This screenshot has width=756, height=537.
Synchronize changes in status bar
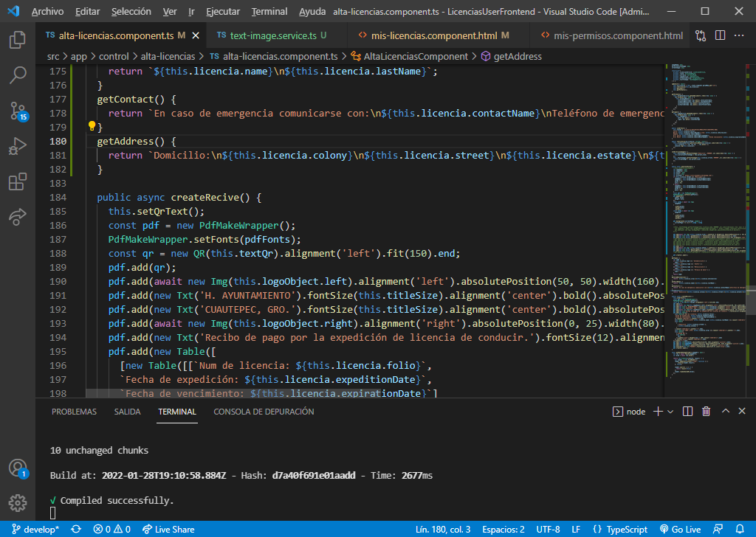76,530
